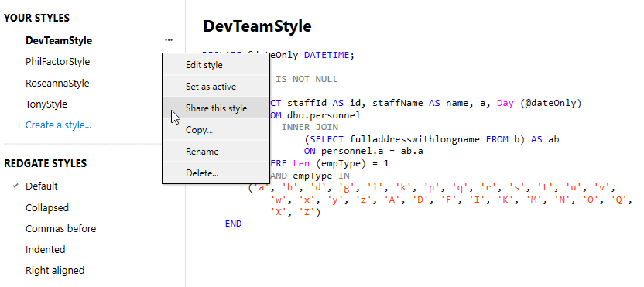The image size is (644, 287).
Task: Click the Day function in preview
Action: click(505, 104)
